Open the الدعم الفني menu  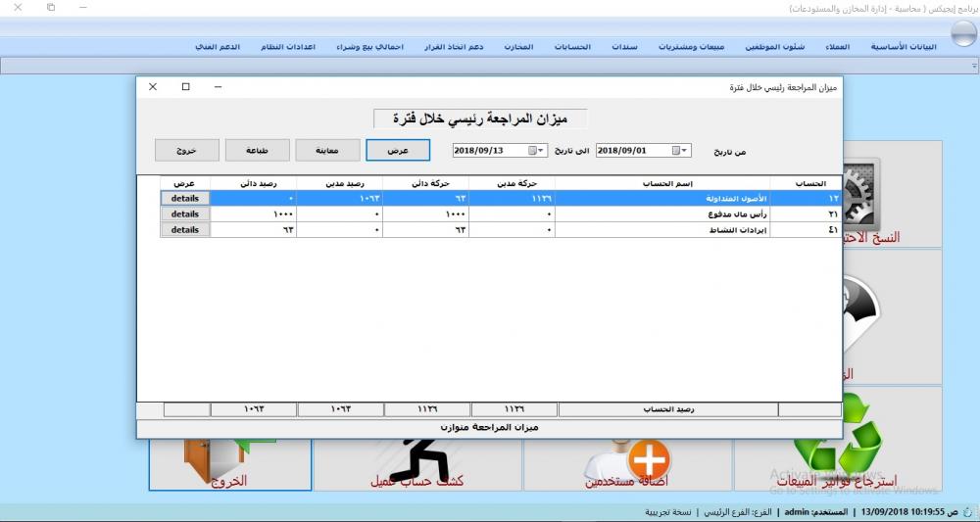[x=218, y=47]
